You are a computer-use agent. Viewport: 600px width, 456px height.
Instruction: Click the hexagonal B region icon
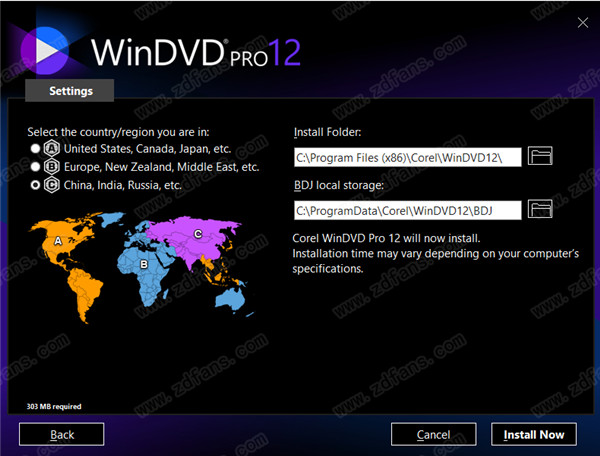pos(52,167)
